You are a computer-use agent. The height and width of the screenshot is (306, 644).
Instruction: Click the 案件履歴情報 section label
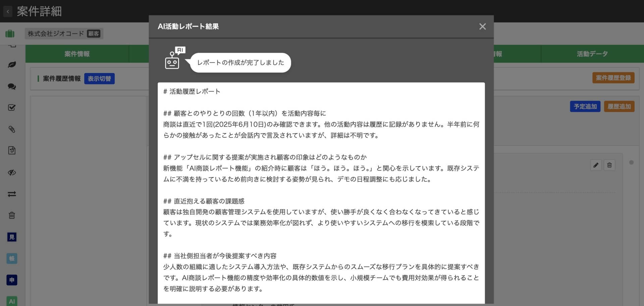click(62, 78)
